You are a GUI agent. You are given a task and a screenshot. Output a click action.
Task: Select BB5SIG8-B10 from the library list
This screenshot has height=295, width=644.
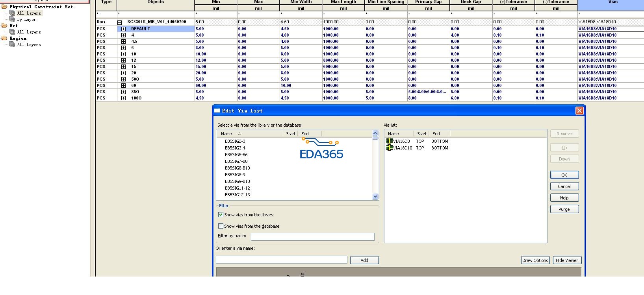click(x=237, y=168)
